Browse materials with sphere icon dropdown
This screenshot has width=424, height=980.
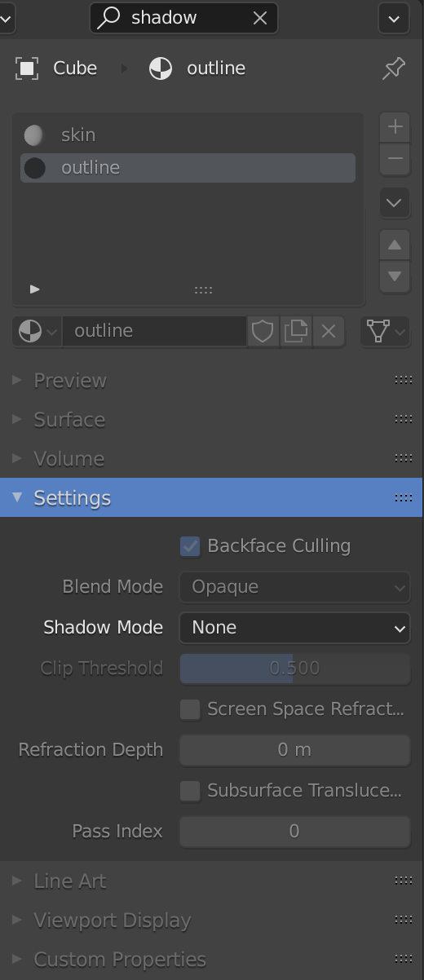(38, 331)
